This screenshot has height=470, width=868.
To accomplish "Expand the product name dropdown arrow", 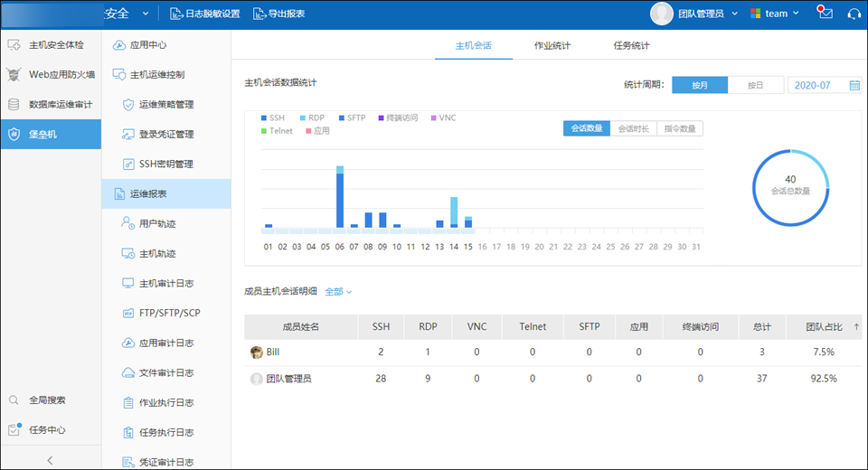I will 146,14.
